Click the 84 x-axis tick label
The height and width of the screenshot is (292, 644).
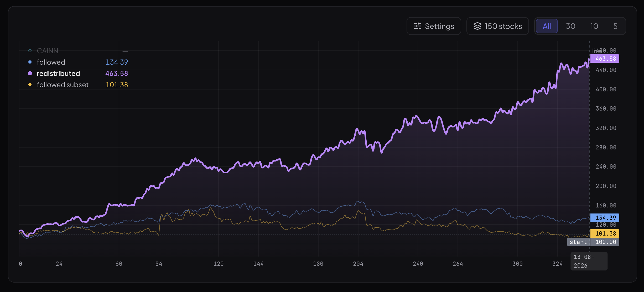point(159,264)
